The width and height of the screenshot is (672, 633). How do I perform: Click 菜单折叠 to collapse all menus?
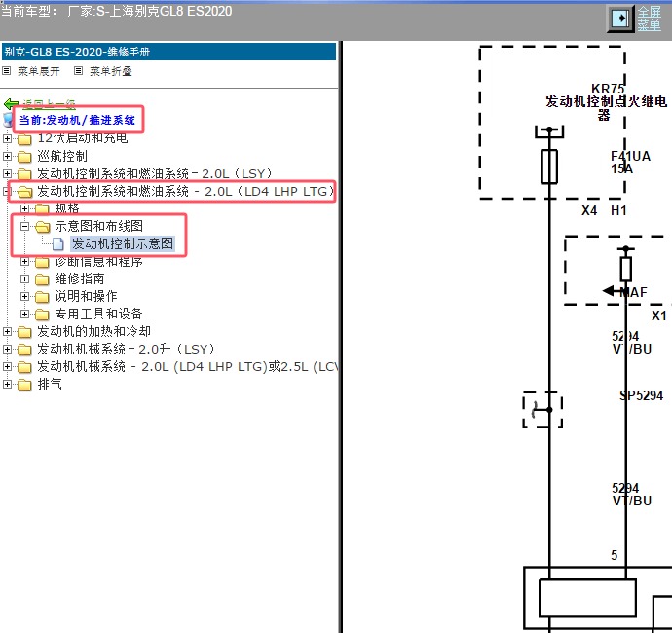(110, 71)
